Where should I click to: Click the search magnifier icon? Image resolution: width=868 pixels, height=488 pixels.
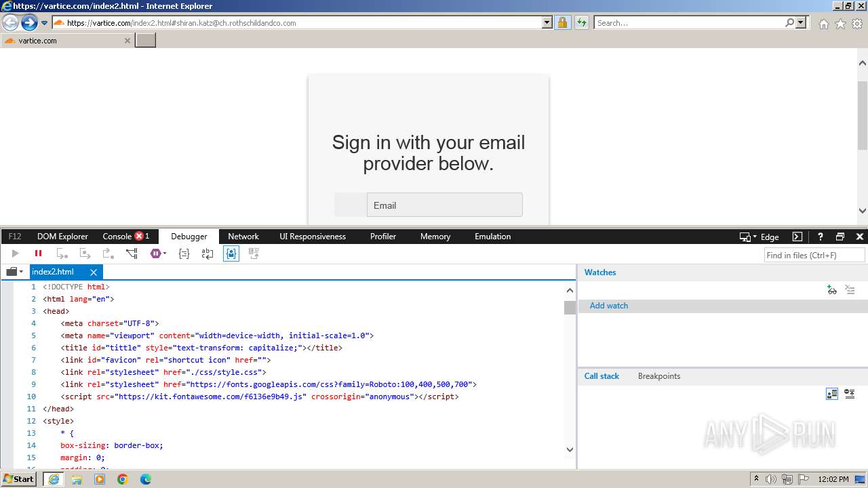click(789, 23)
